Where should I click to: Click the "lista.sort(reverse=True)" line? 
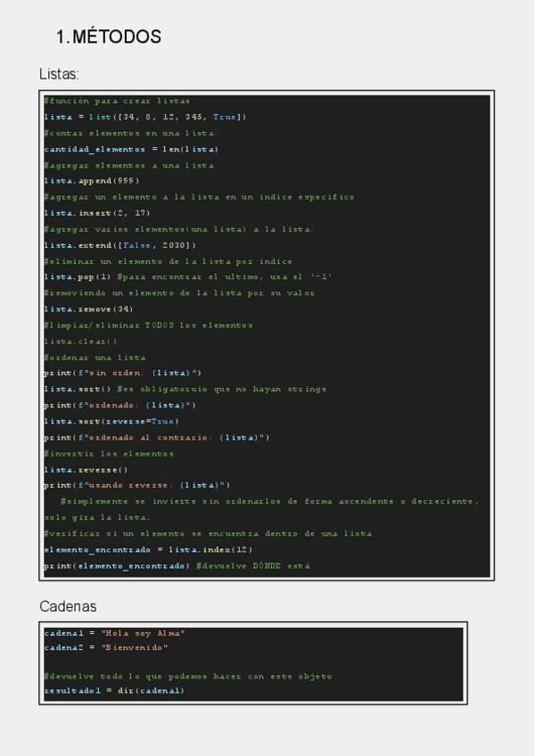click(x=111, y=421)
